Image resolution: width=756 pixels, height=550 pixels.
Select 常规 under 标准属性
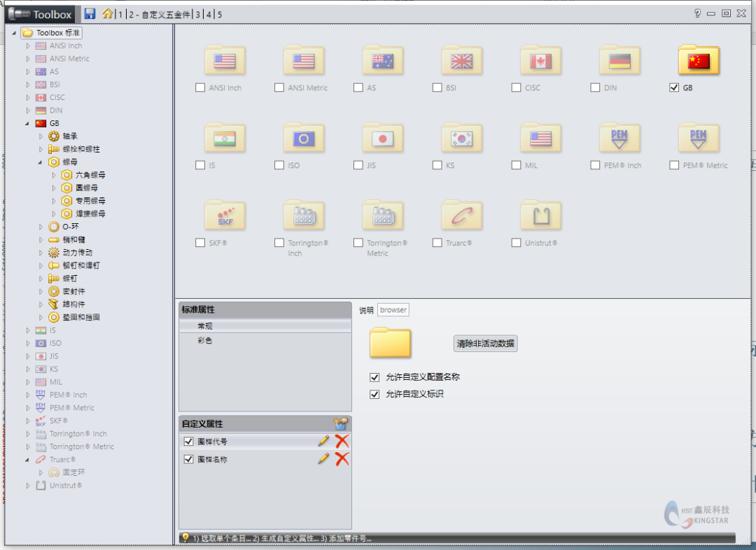pyautogui.click(x=265, y=326)
